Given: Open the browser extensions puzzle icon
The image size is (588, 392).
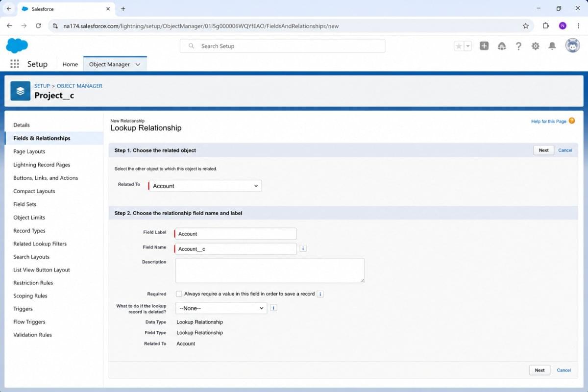Looking at the screenshot, I should point(546,26).
